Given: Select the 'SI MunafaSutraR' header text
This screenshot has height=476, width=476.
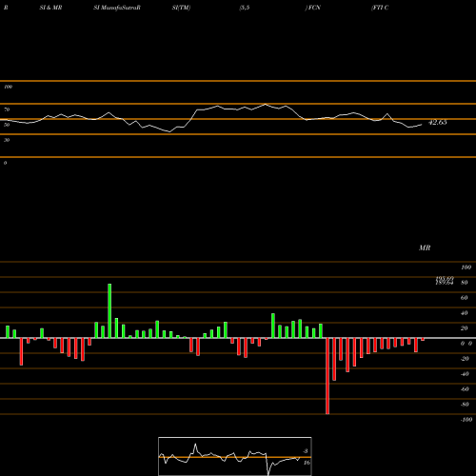Looking at the screenshot, I should (117, 8).
